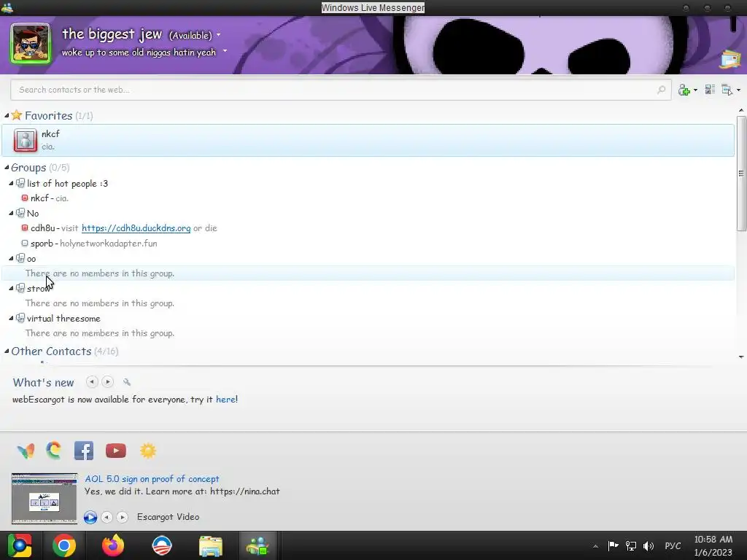Screen dimensions: 747x560
Task: Show hidden tray icons arrow
Action: point(595,546)
